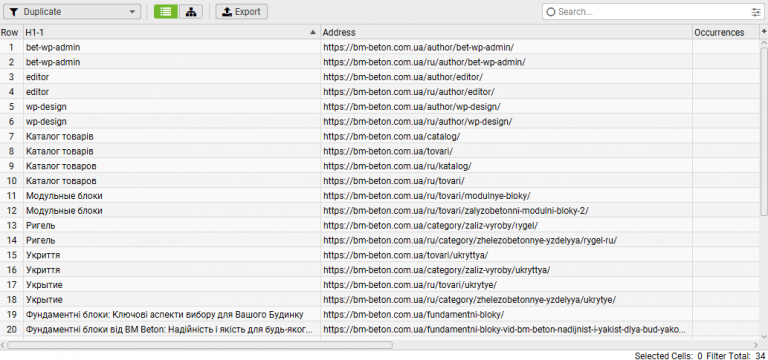Click address /zhelezobetonnye-yzdelyya/ukrytye/

506,299
